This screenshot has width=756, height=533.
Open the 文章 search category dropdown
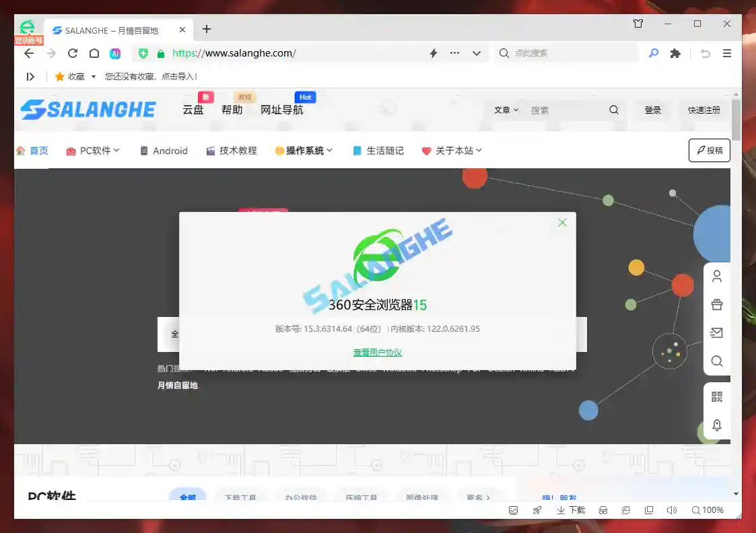coord(505,110)
